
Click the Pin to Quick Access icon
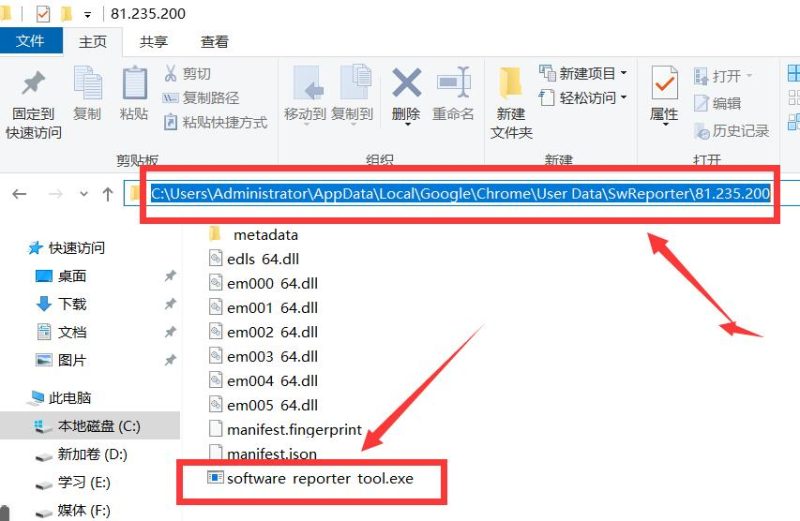click(x=34, y=85)
